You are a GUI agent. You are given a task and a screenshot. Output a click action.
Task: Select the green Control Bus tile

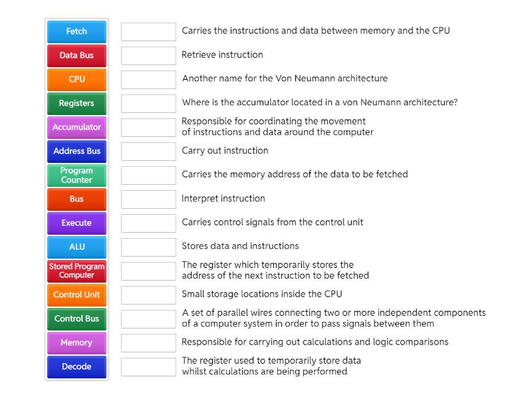pos(76,319)
